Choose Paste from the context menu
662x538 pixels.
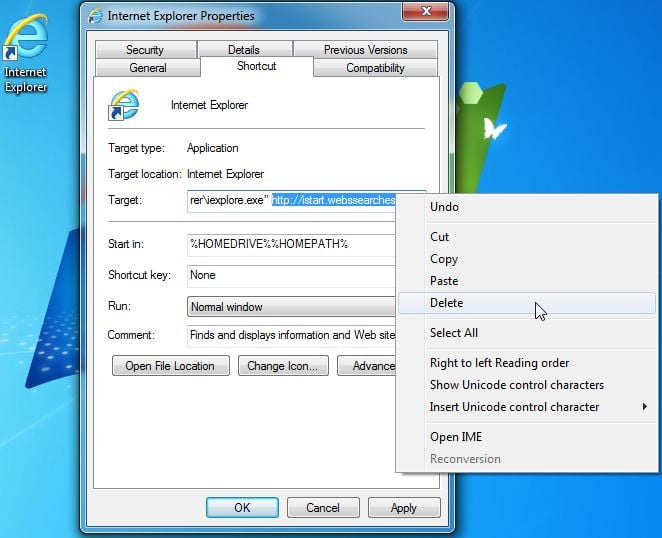[527, 281]
